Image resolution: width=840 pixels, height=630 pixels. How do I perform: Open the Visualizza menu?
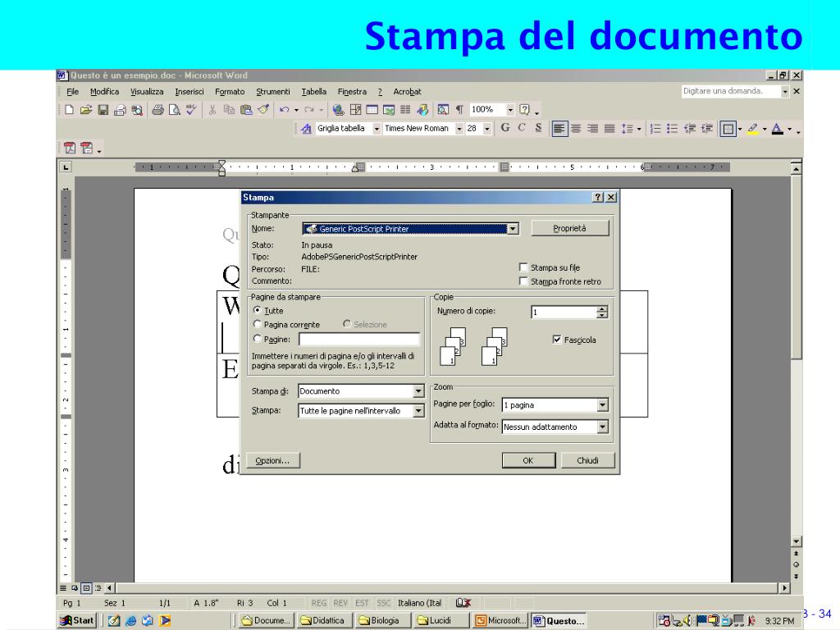(x=147, y=92)
